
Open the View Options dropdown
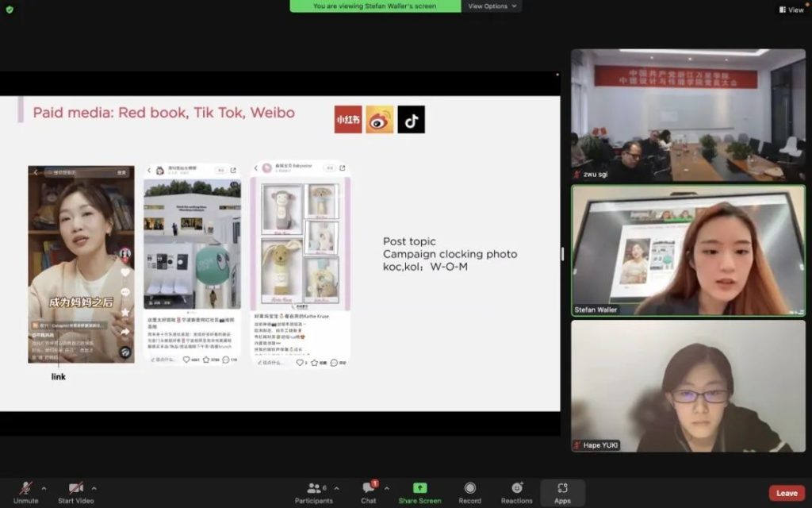pyautogui.click(x=492, y=6)
